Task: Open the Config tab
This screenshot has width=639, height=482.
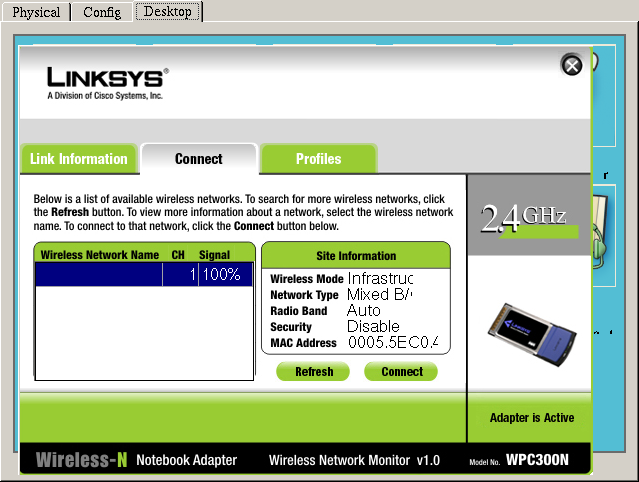Action: (102, 12)
